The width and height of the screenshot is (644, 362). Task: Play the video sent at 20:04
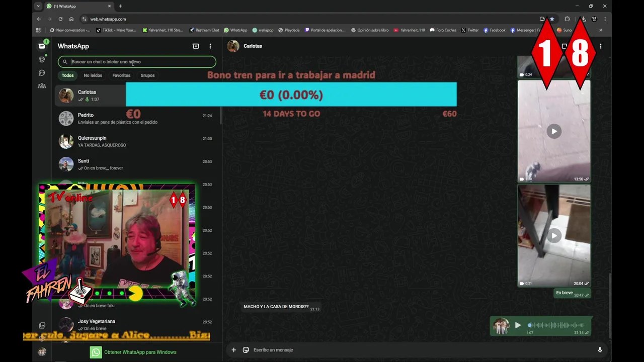coord(554,236)
